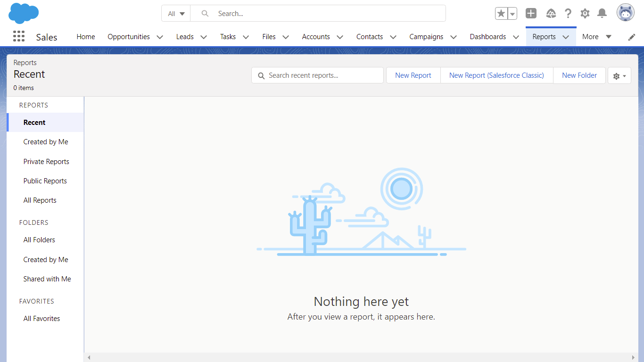Open the Files tab
The height and width of the screenshot is (362, 644).
(x=269, y=37)
